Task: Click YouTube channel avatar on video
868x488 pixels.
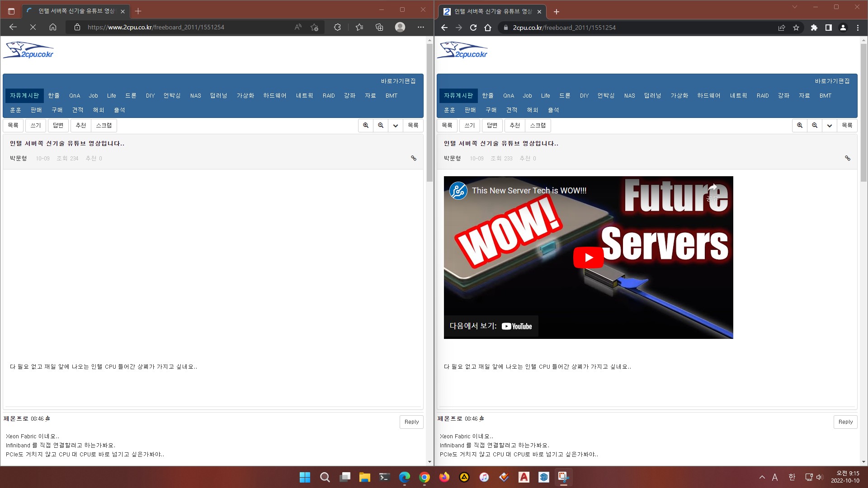Action: (x=458, y=190)
